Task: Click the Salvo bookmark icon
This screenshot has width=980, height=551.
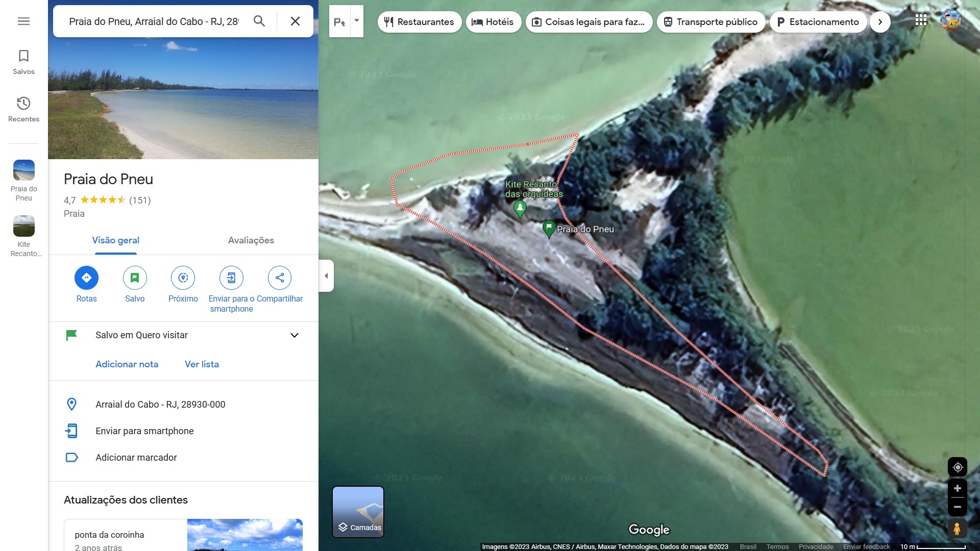Action: 135,278
